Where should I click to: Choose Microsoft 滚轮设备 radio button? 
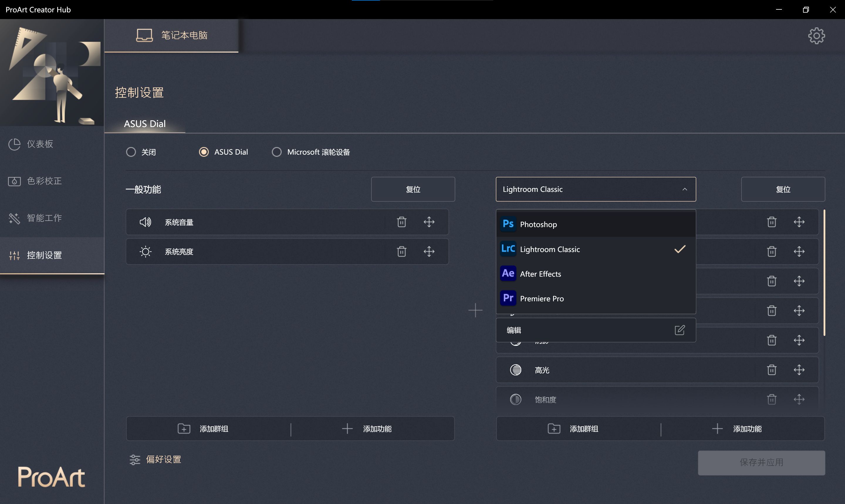276,152
